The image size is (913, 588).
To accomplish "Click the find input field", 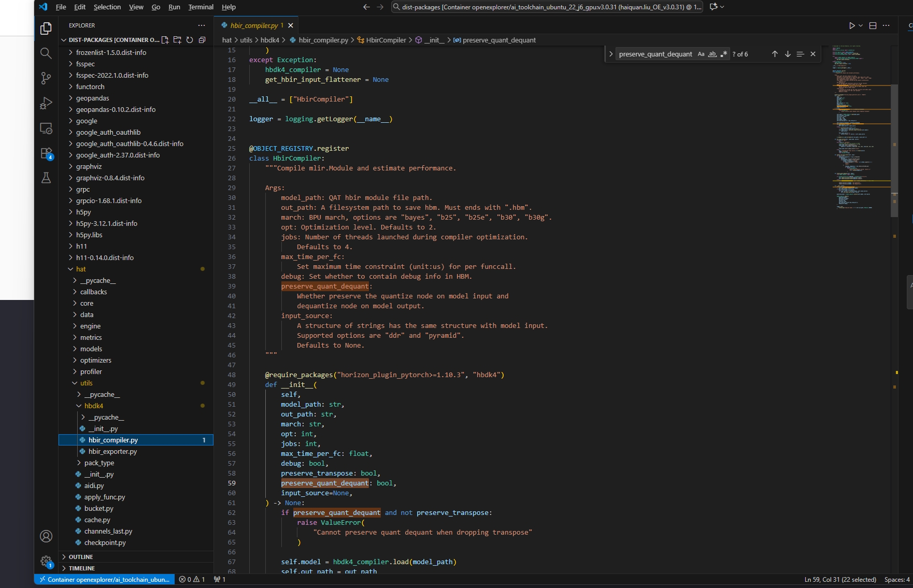I will tap(655, 54).
